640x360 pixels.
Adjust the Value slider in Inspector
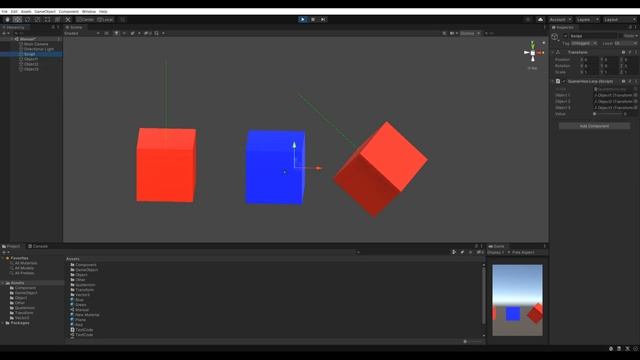point(608,114)
